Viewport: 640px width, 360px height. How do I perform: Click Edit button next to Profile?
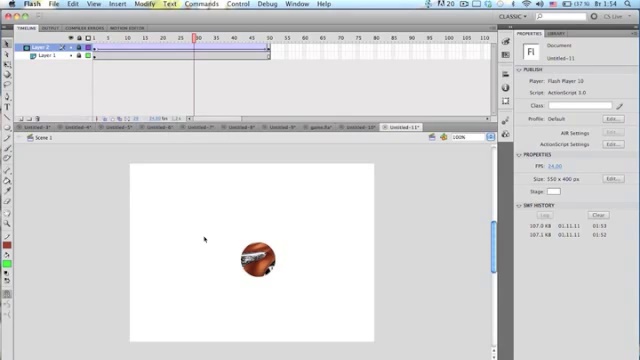tap(613, 119)
